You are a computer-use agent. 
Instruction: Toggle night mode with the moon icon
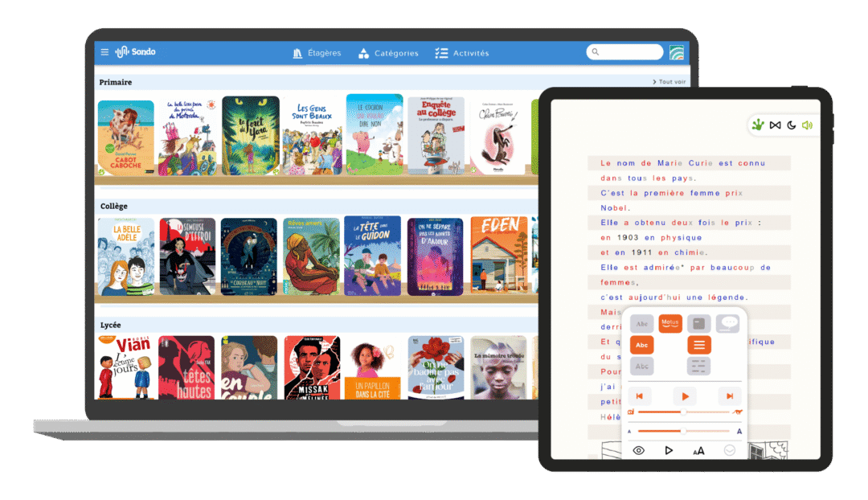[792, 125]
